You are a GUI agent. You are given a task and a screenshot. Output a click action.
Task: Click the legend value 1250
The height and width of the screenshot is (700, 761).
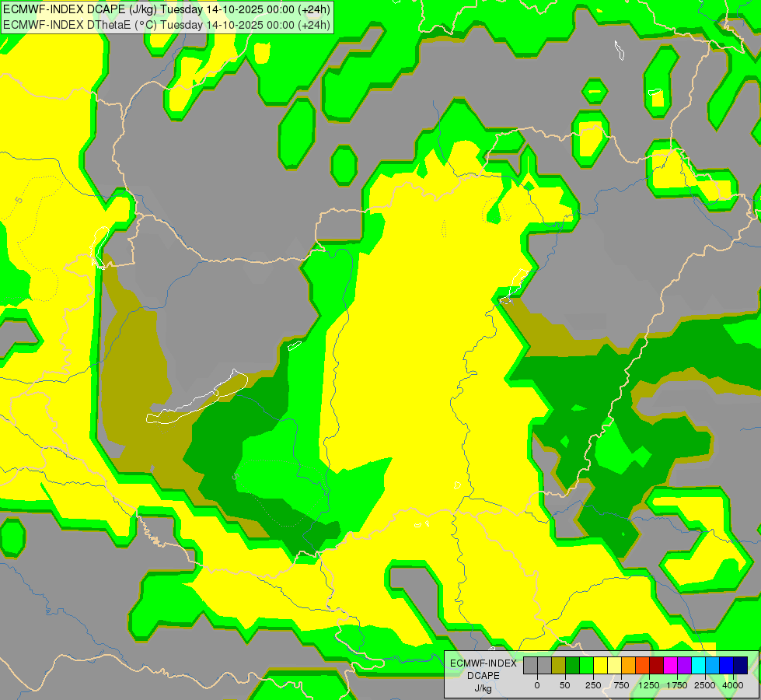pyautogui.click(x=649, y=685)
